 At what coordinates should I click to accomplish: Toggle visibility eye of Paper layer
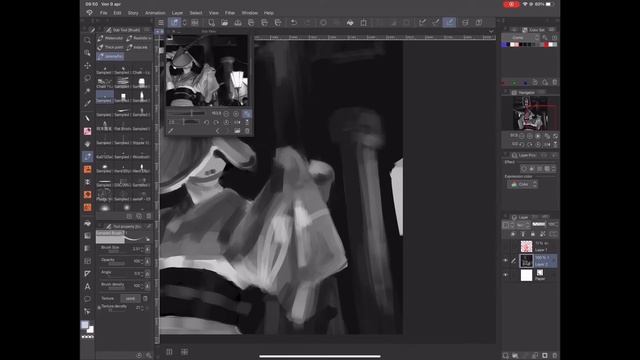(x=506, y=275)
